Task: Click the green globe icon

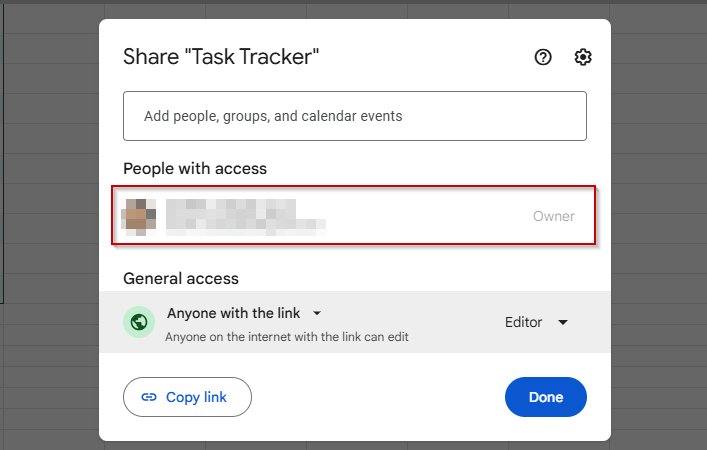Action: click(139, 322)
